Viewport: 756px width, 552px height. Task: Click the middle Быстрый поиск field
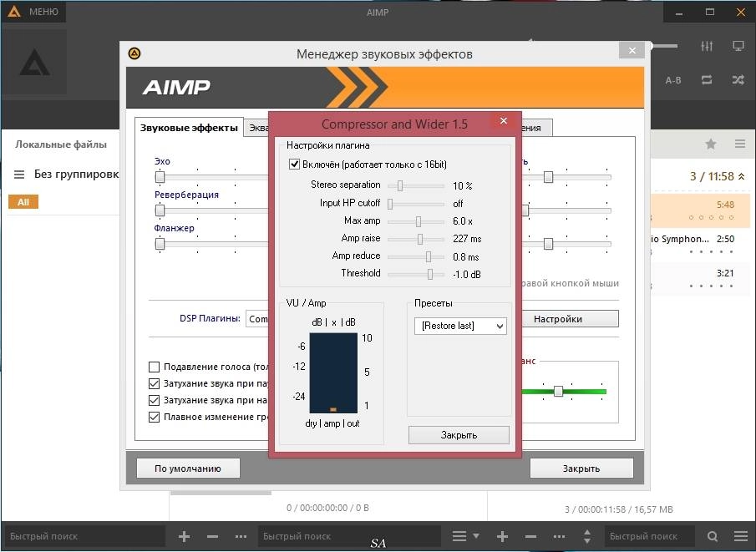349,536
